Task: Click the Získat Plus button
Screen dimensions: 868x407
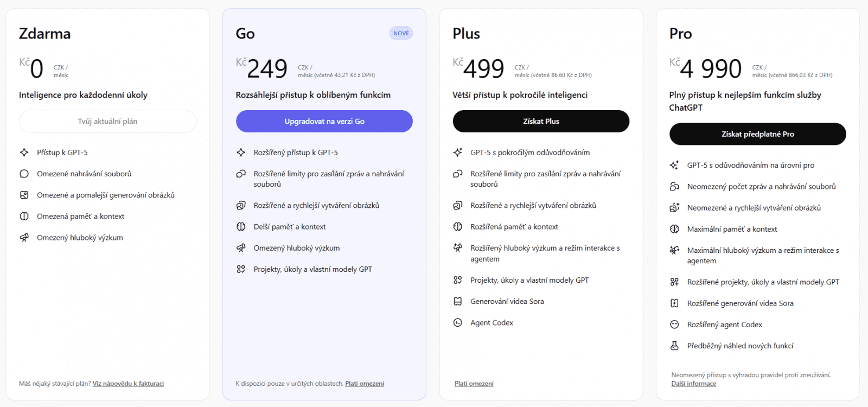Action: tap(541, 121)
